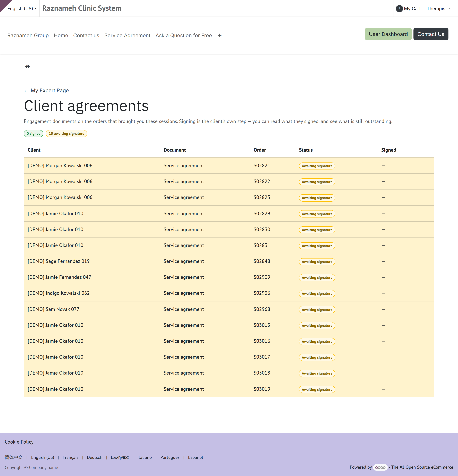The height and width of the screenshot is (476, 458).
Task: Go back to My Expert Page
Action: click(46, 91)
